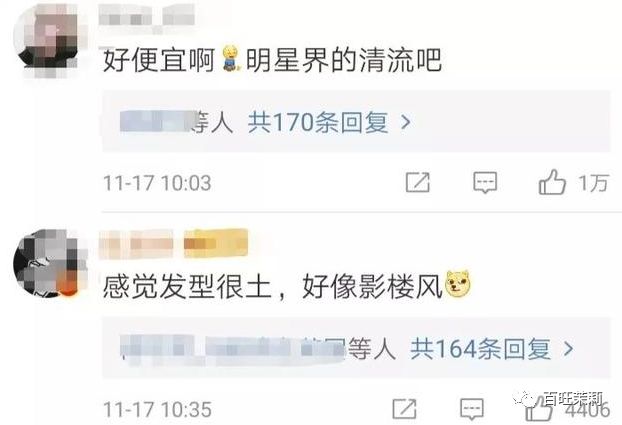
Task: Expand replies with the chevron after 共170条回复
Action: 405,122
